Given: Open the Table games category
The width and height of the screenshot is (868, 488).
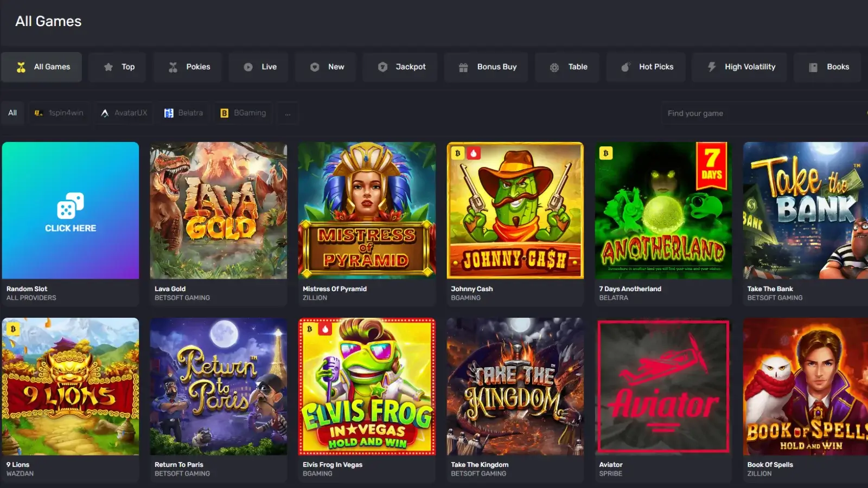Looking at the screenshot, I should 567,67.
